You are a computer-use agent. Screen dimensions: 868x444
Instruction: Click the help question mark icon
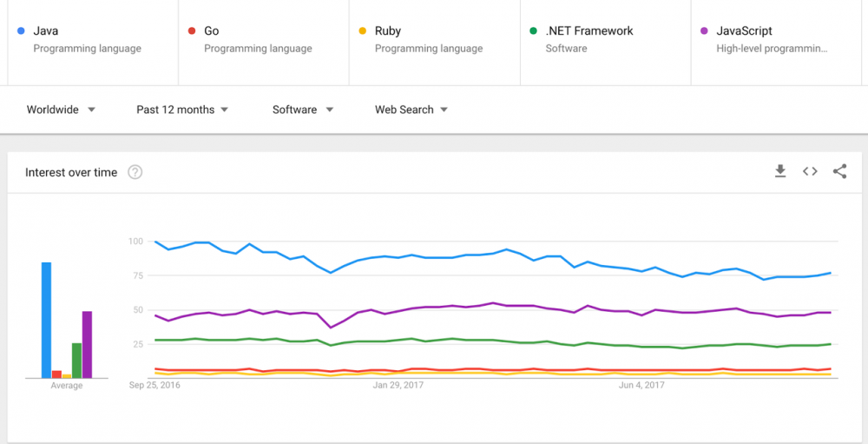135,172
